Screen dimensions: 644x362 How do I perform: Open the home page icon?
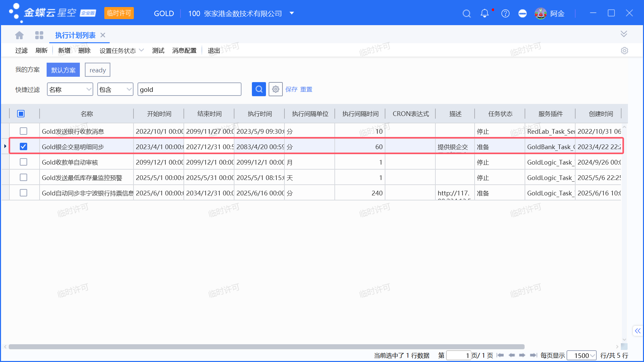(x=19, y=35)
